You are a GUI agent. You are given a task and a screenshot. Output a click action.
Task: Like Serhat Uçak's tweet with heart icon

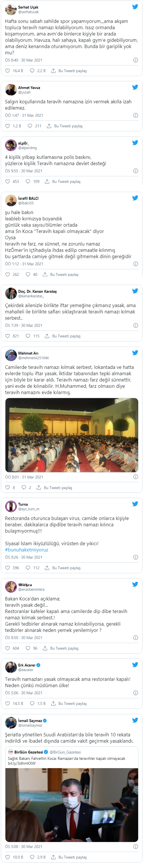coord(8,71)
